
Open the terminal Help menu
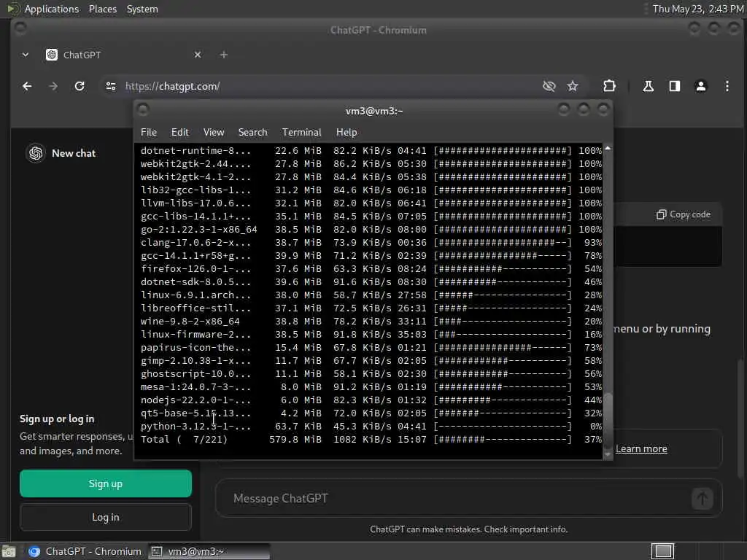pos(347,133)
